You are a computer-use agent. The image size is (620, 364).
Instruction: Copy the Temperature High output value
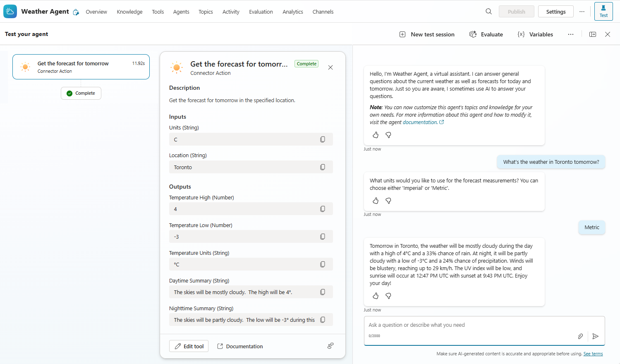323,208
